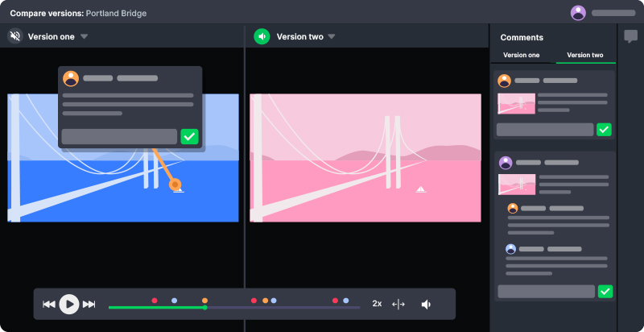Expand the Version one dropdown arrow
Screen dimensions: 644x332
(84, 37)
